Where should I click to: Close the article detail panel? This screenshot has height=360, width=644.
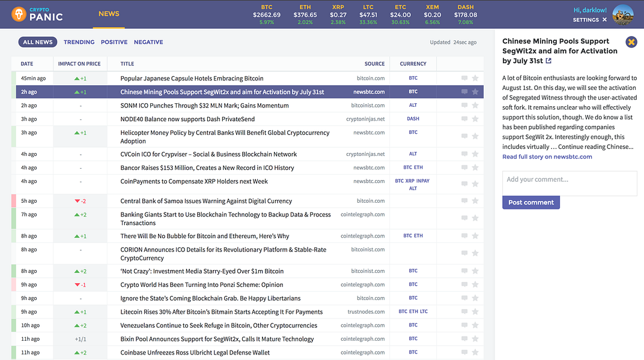631,41
